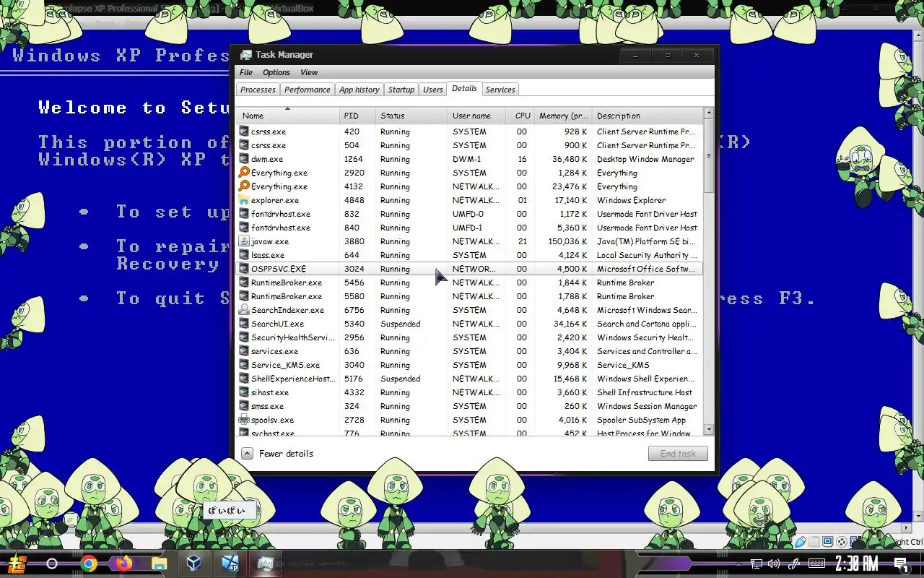Click the spoolsv.exe printer icon
The height and width of the screenshot is (578, 924).
point(244,420)
